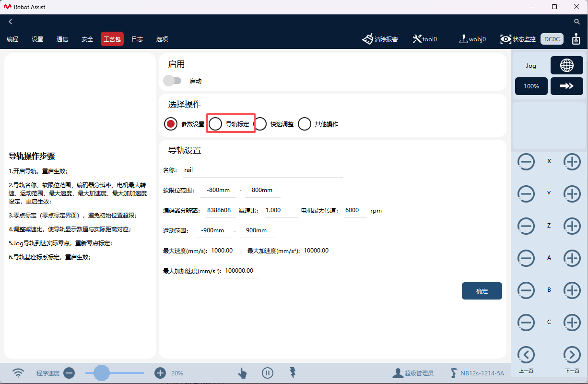Viewport: 588px width, 384px height.
Task: Click the 下一页 chevron control
Action: coord(572,354)
